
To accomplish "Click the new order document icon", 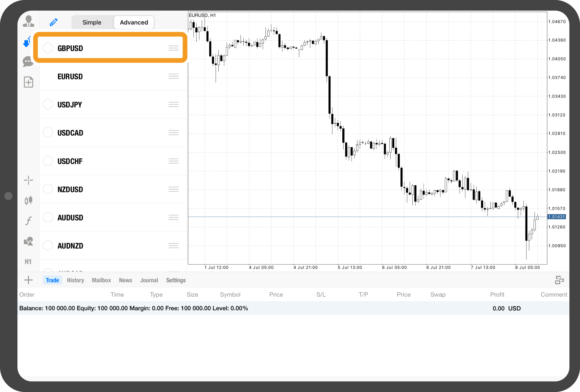I will click(28, 82).
